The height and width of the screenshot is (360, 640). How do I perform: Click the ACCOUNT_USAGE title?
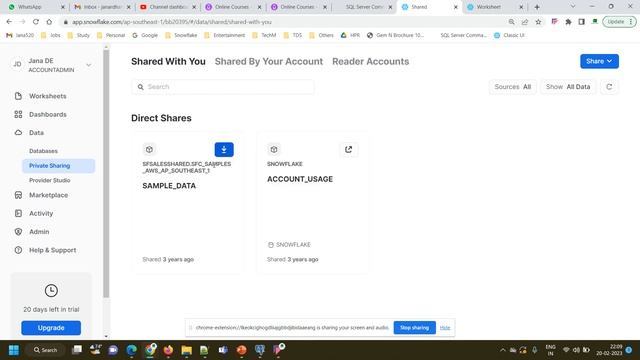(300, 179)
